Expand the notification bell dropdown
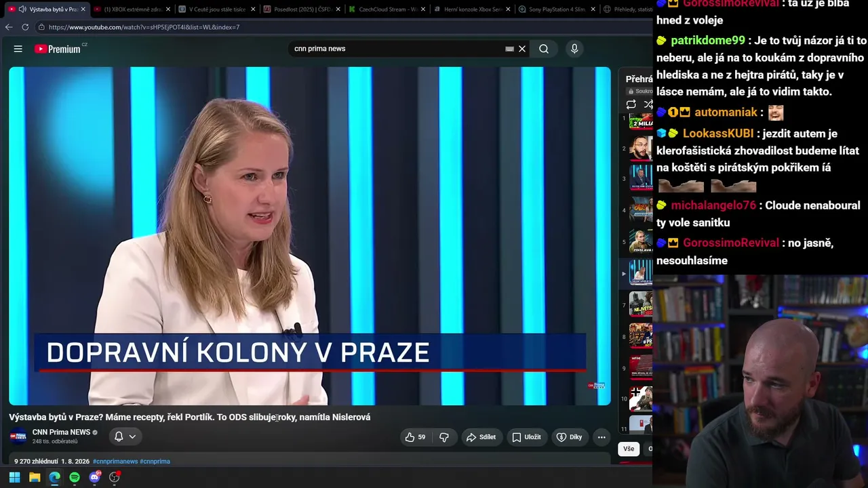Screen dimensions: 868x488 (125, 436)
